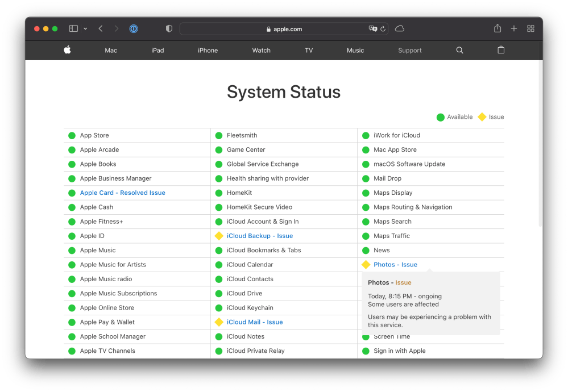Show the tab overview grid

coord(530,28)
